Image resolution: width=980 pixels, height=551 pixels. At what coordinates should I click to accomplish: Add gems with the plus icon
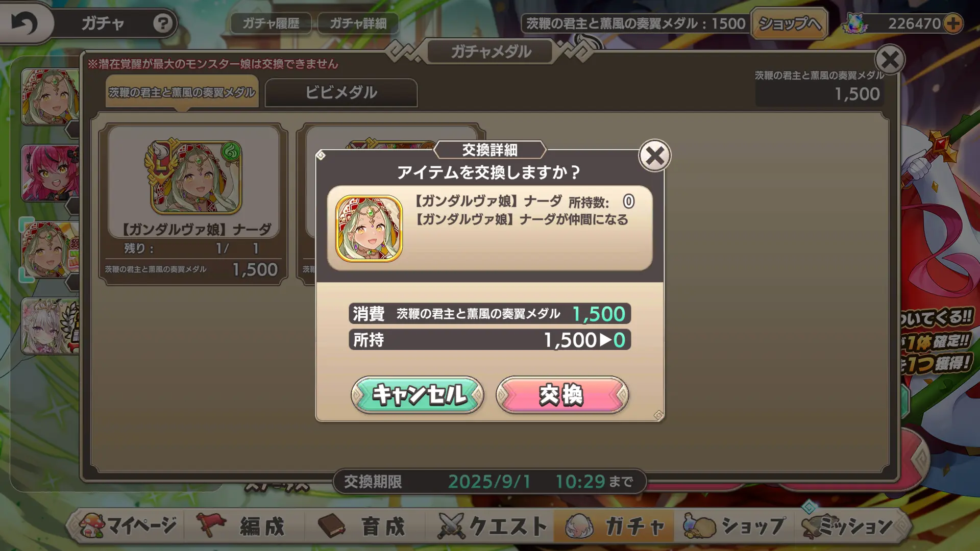[x=953, y=23]
